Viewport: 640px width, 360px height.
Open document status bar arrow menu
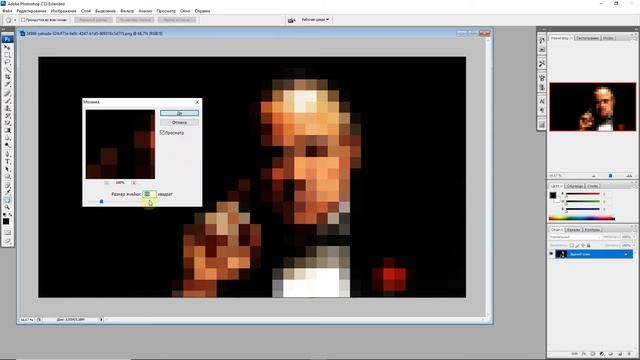pyautogui.click(x=101, y=320)
